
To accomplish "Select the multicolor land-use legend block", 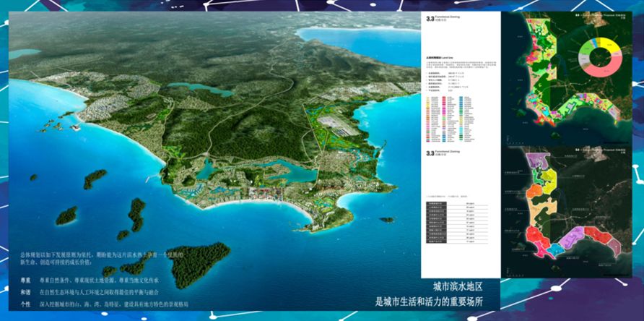I will pyautogui.click(x=452, y=119).
